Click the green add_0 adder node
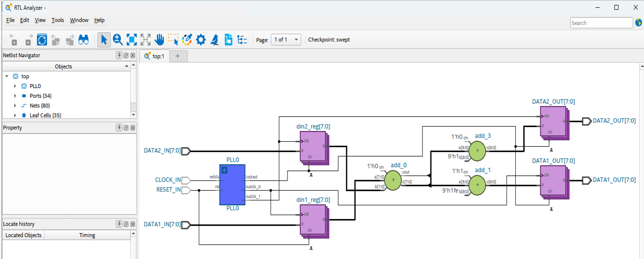The image size is (644, 259). click(393, 181)
